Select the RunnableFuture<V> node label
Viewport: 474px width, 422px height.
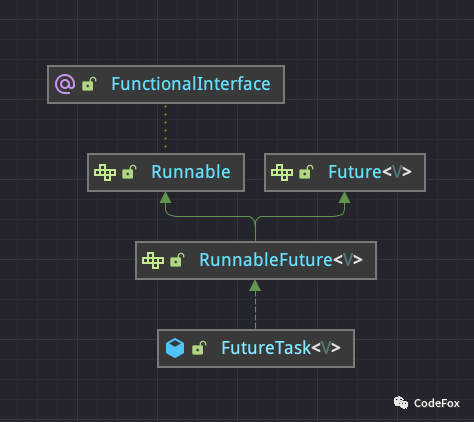[281, 260]
